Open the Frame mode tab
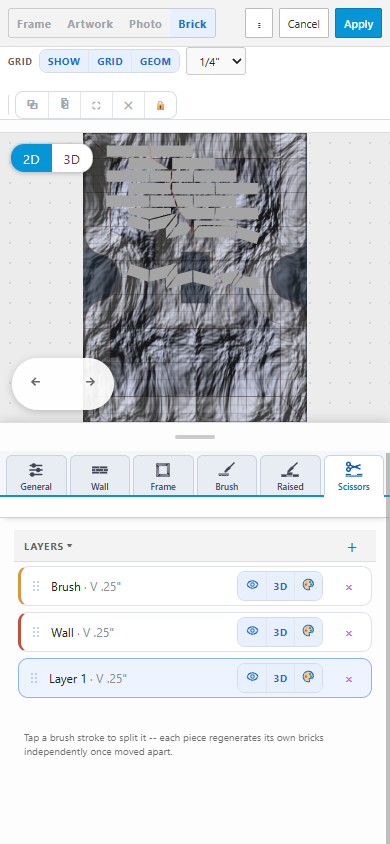The height and width of the screenshot is (844, 390). pos(34,24)
